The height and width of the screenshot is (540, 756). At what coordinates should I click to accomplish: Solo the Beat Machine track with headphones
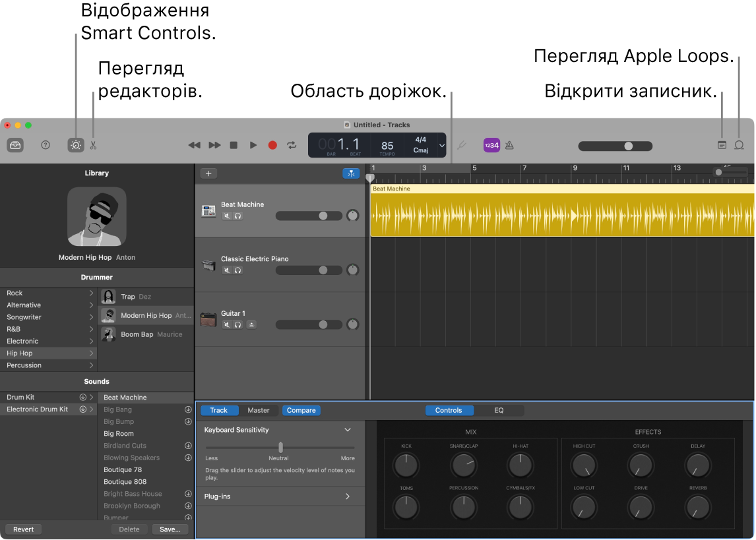pyautogui.click(x=237, y=216)
